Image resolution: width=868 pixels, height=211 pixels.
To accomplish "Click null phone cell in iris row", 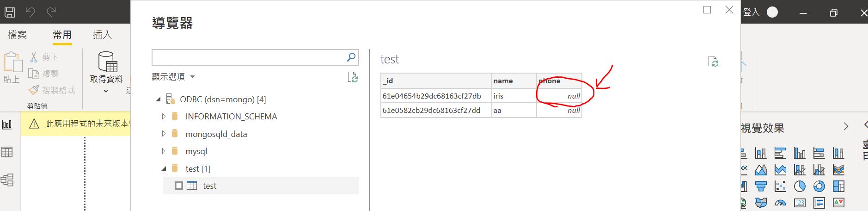I will click(x=559, y=96).
